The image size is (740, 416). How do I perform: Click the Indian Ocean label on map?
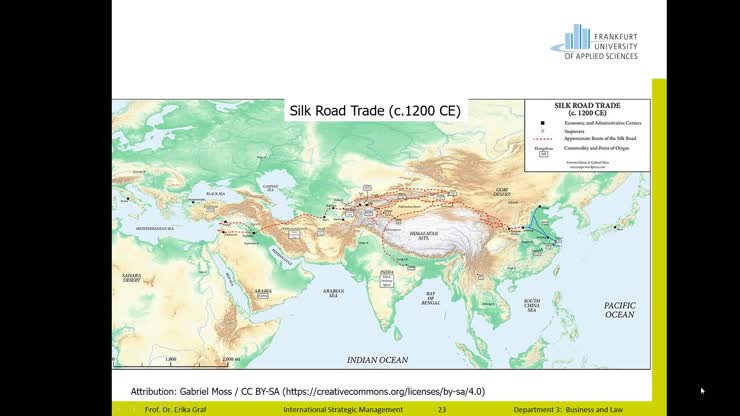coord(377,359)
